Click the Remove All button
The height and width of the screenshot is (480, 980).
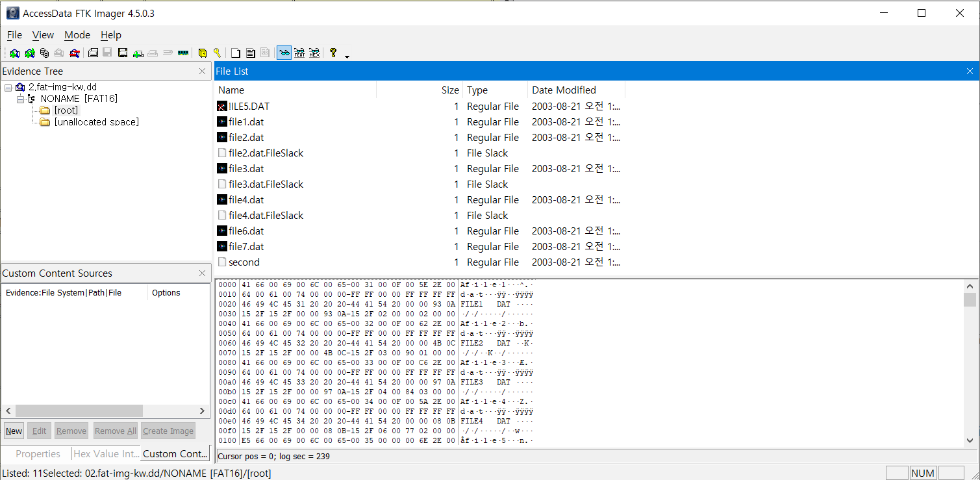[x=115, y=431]
